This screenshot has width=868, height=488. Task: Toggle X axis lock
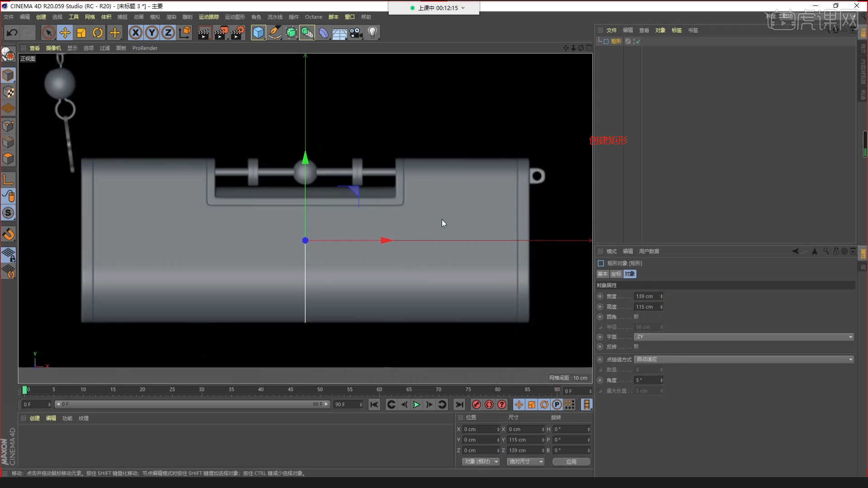tap(136, 33)
